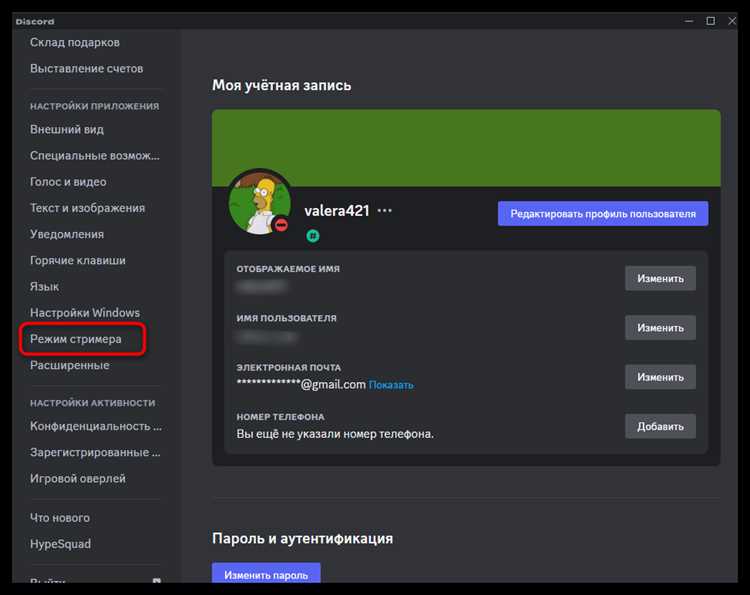Click Редактировать профиль пользователя button
The width and height of the screenshot is (750, 595).
pos(603,214)
